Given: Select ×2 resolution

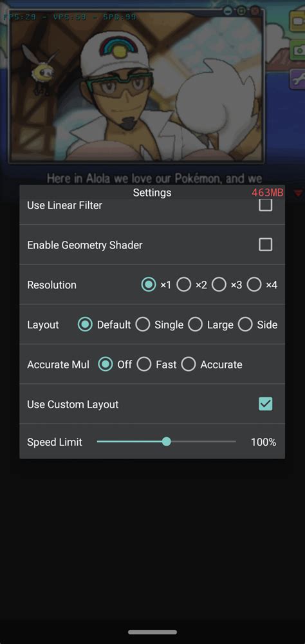Looking at the screenshot, I should [183, 284].
